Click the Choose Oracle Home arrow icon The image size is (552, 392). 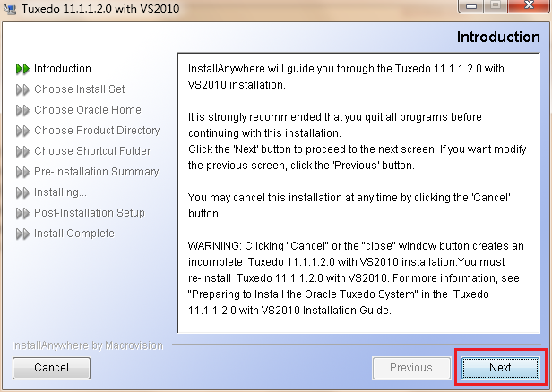point(22,110)
